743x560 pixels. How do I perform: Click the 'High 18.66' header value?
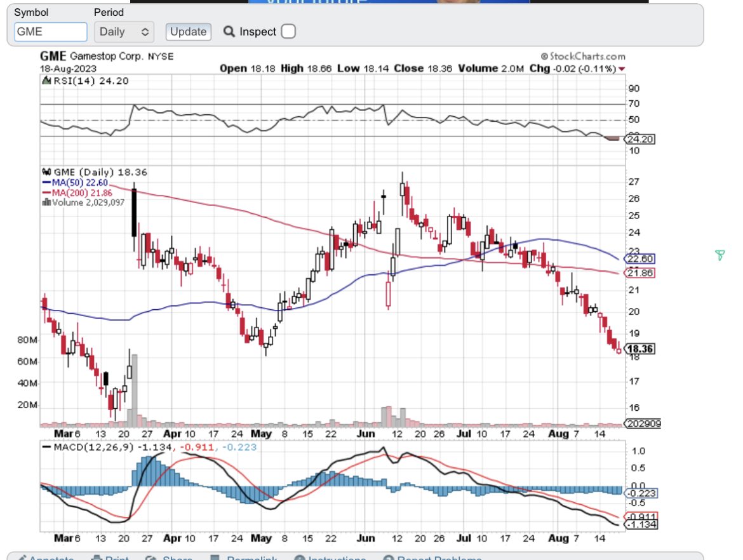(306, 69)
